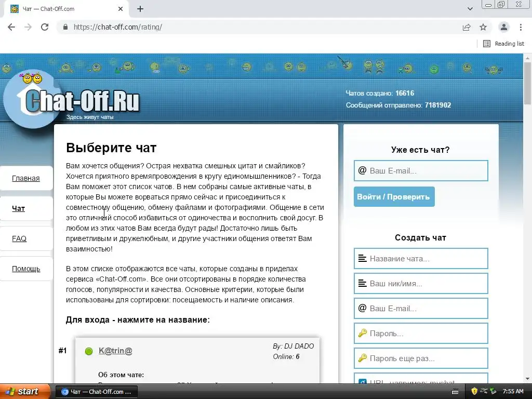Click the Выберите чат heading
The image size is (532, 399).
[x=111, y=148]
